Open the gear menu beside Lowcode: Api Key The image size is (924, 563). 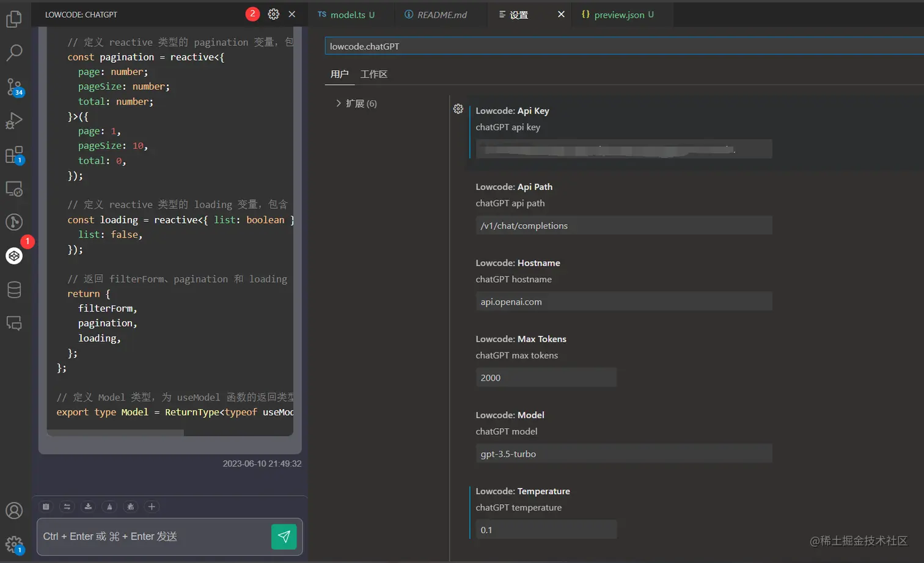point(458,109)
